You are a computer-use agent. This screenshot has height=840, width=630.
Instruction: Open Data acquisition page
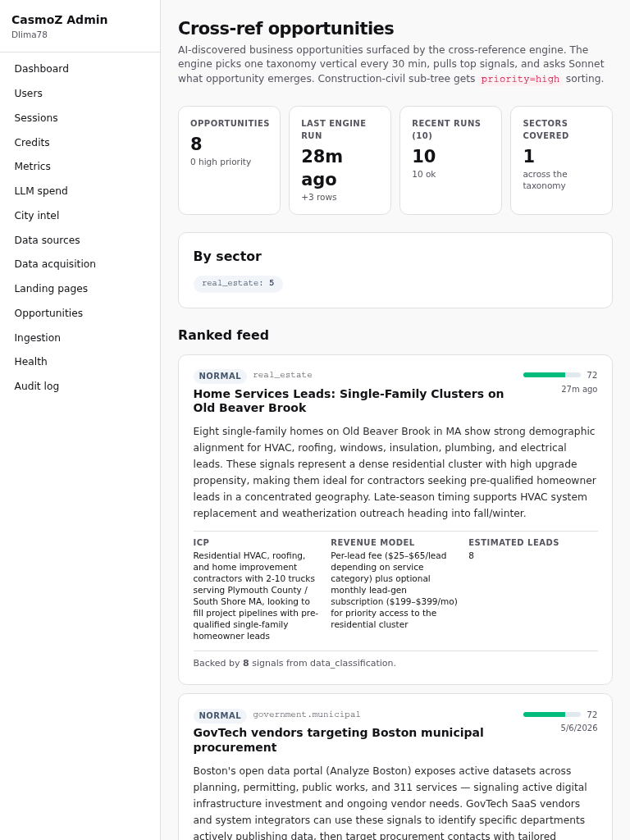point(55,264)
